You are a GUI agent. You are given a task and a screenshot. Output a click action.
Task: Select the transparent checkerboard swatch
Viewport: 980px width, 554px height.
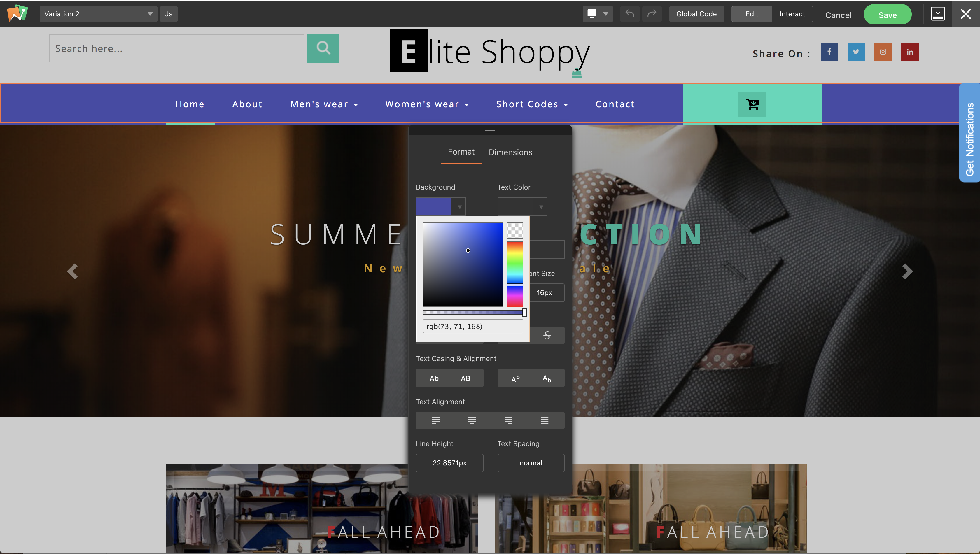tap(514, 230)
